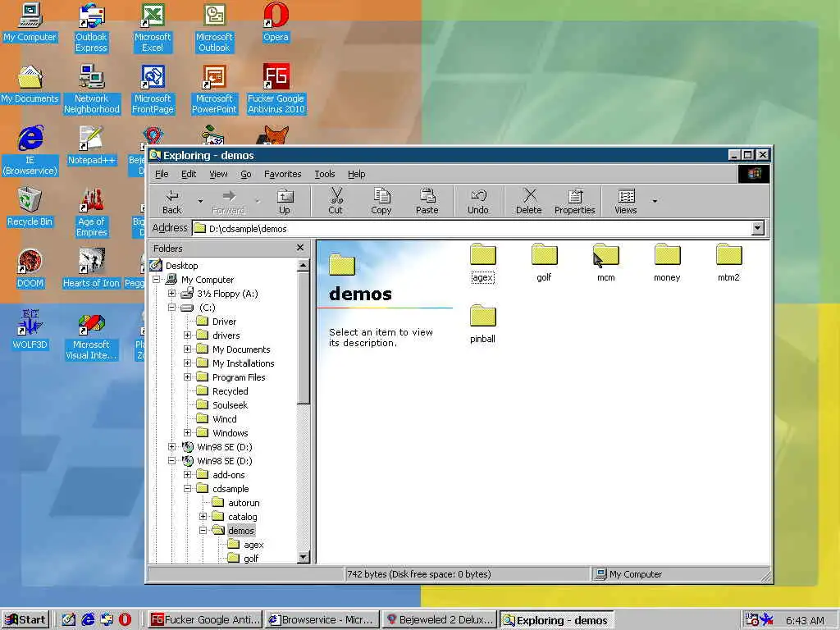Screen dimensions: 840x630
Task: Open the Edit menu
Action: (189, 174)
